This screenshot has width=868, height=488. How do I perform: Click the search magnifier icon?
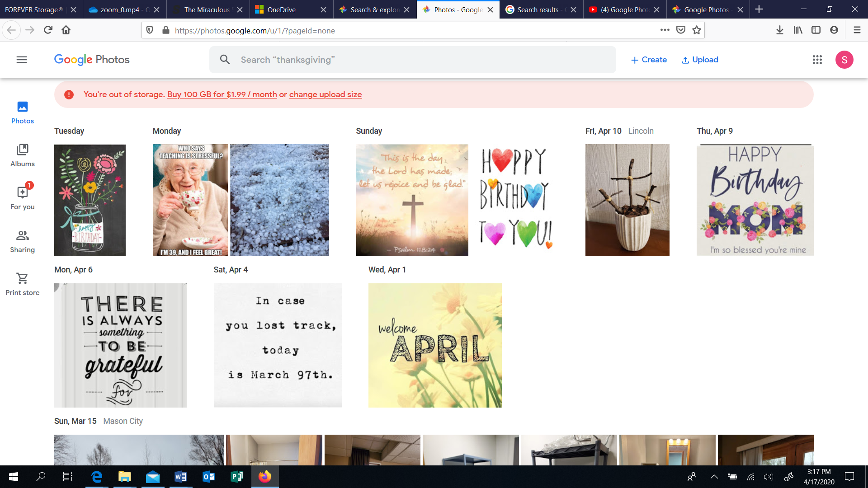[x=225, y=60]
